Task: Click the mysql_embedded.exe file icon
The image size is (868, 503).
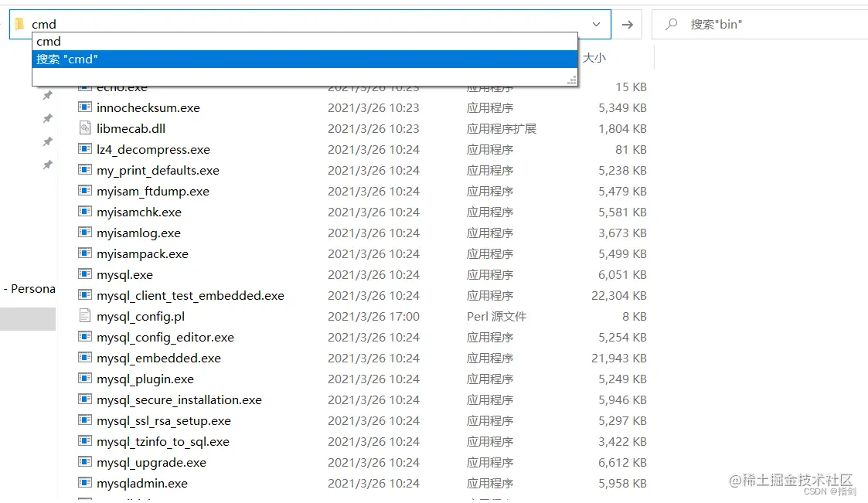Action: coord(85,357)
